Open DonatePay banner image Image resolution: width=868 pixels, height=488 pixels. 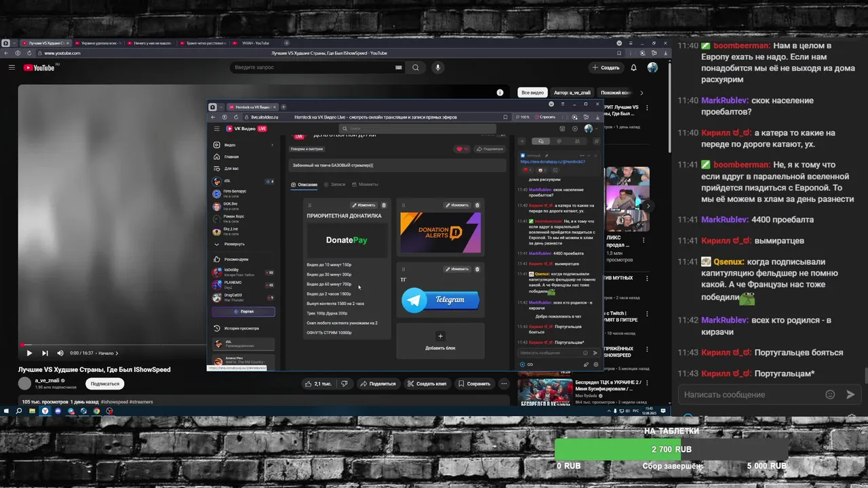[x=347, y=240]
